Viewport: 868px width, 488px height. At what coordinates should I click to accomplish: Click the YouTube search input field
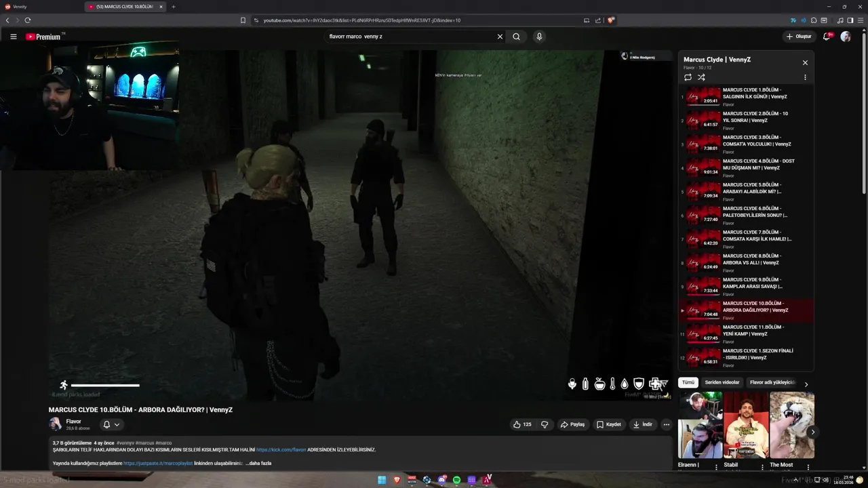410,37
